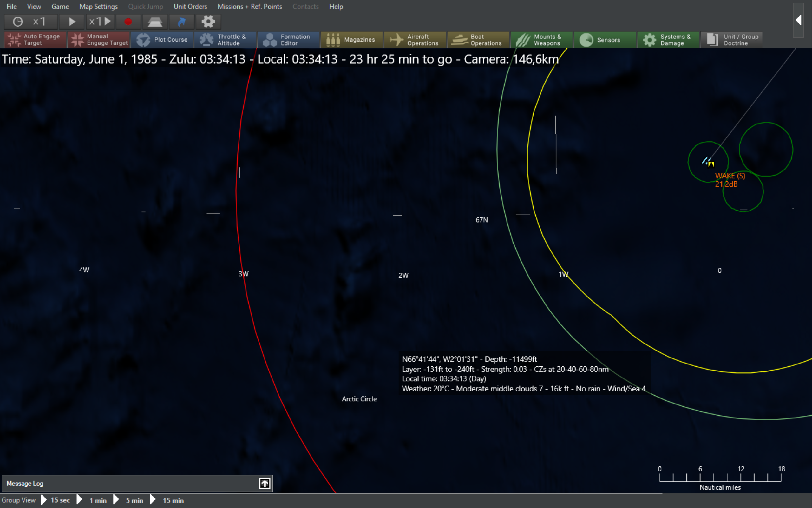Click the Message Log bar
Screen dimensions: 812x508
(137, 484)
